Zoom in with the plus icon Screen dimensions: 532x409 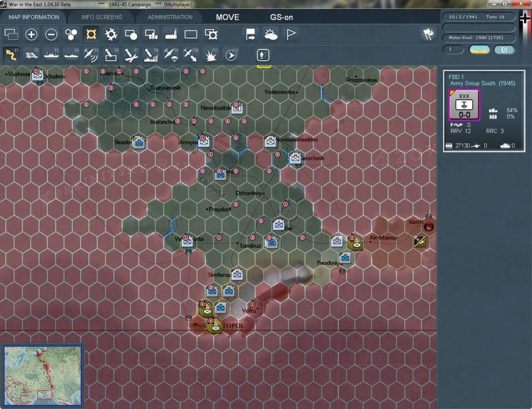[31, 34]
